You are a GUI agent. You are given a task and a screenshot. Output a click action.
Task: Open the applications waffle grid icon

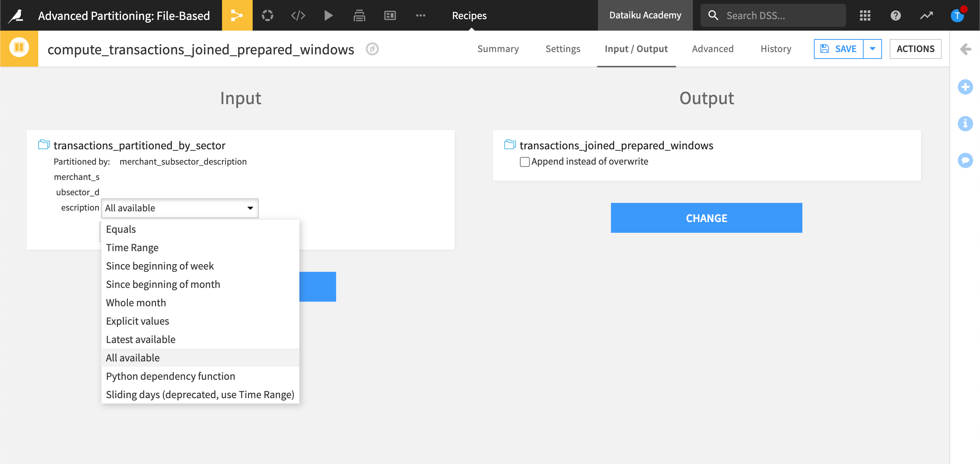[x=865, y=15]
